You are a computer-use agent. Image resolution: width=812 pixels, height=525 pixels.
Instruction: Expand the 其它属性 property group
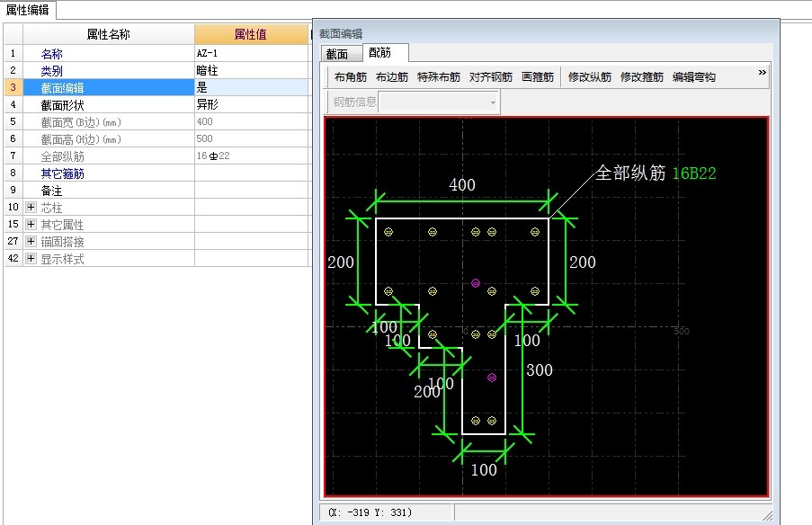coord(31,224)
